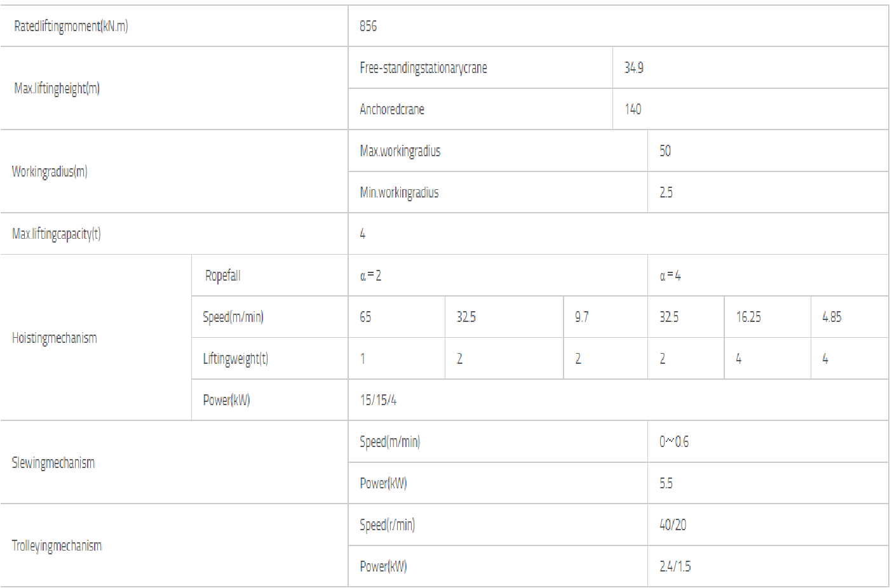This screenshot has width=892, height=588.
Task: Click the Min. working radius label
Action: point(399,192)
